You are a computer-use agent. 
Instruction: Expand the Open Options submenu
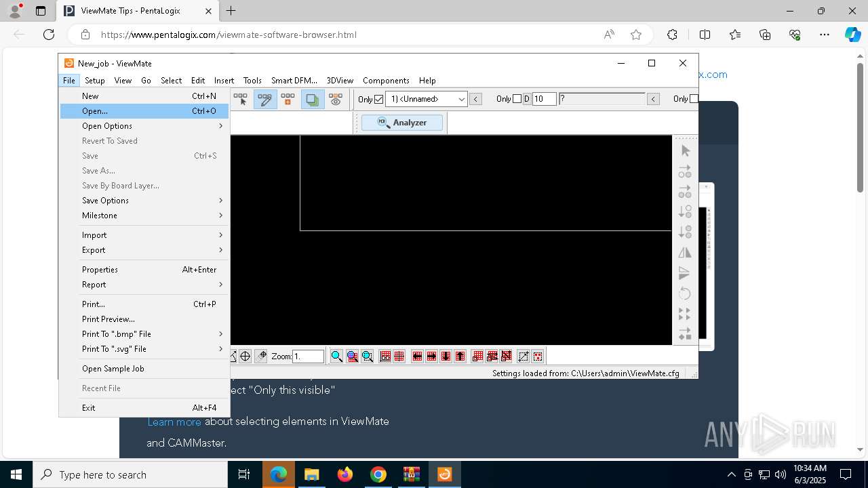(x=144, y=126)
